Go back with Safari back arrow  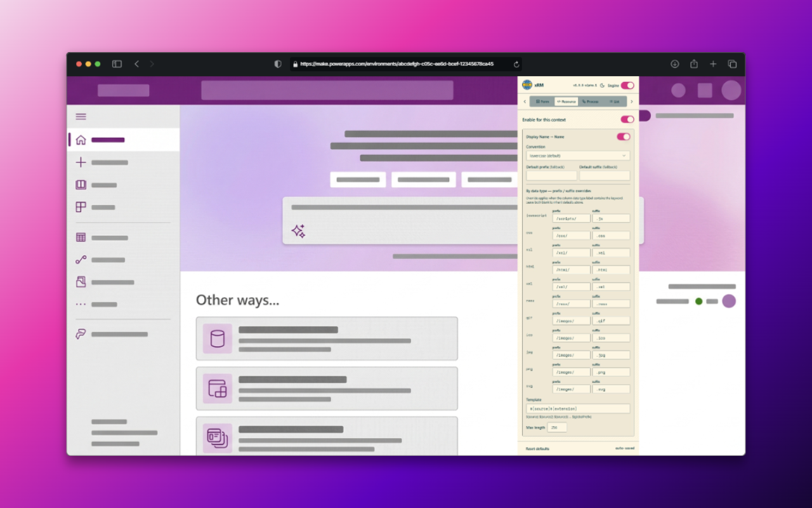pyautogui.click(x=136, y=64)
